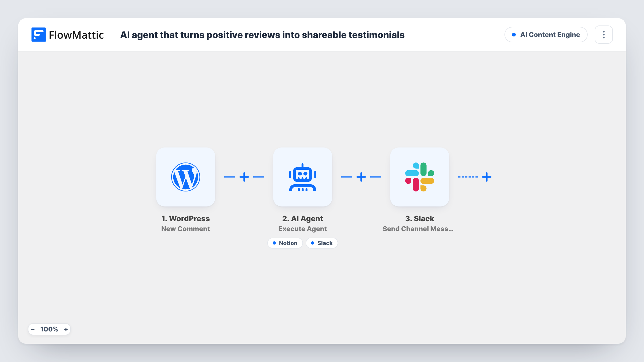Viewport: 644px width, 362px height.
Task: Click the FlowMattic wordmark text
Action: click(76, 35)
